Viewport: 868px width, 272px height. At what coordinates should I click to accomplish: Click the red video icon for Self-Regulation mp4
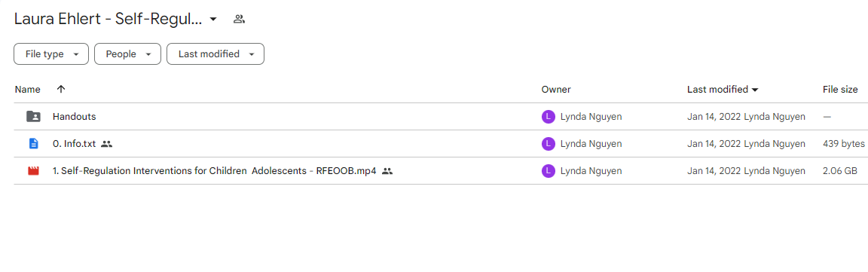click(34, 171)
